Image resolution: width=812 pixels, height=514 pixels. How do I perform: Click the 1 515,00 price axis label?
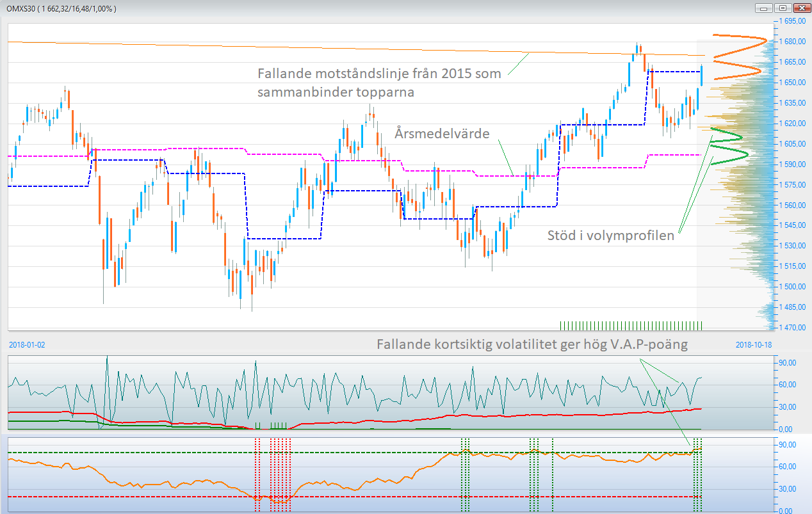793,266
